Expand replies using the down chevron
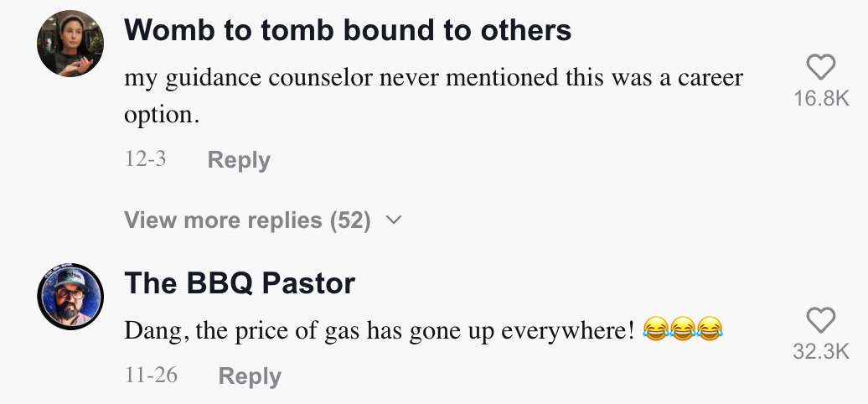Viewport: 868px width, 404px height. point(393,220)
